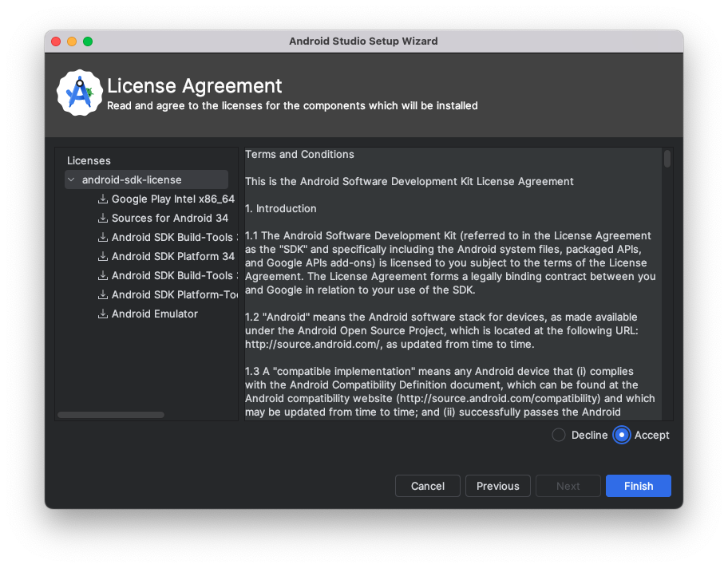Screen dimensions: 728x568
Task: Click the license text vertical scrollbar
Action: point(667,159)
